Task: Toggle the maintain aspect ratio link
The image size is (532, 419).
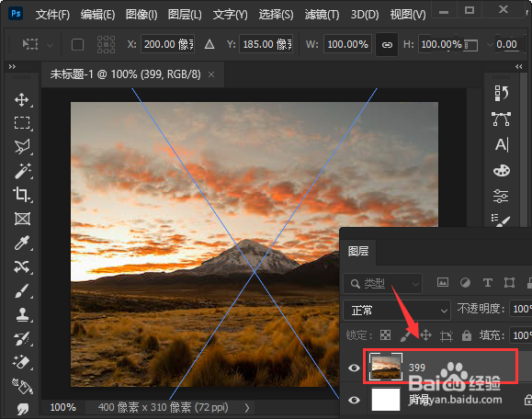Action: [387, 44]
